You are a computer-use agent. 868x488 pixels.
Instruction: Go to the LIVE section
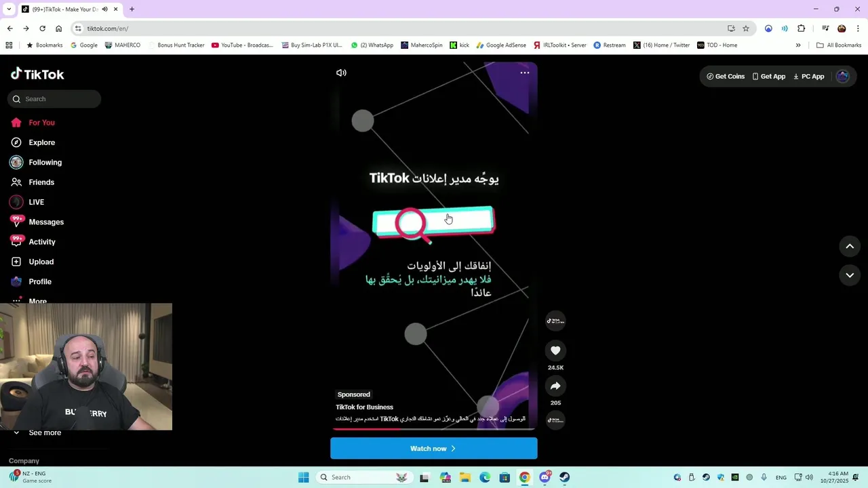[x=36, y=202]
